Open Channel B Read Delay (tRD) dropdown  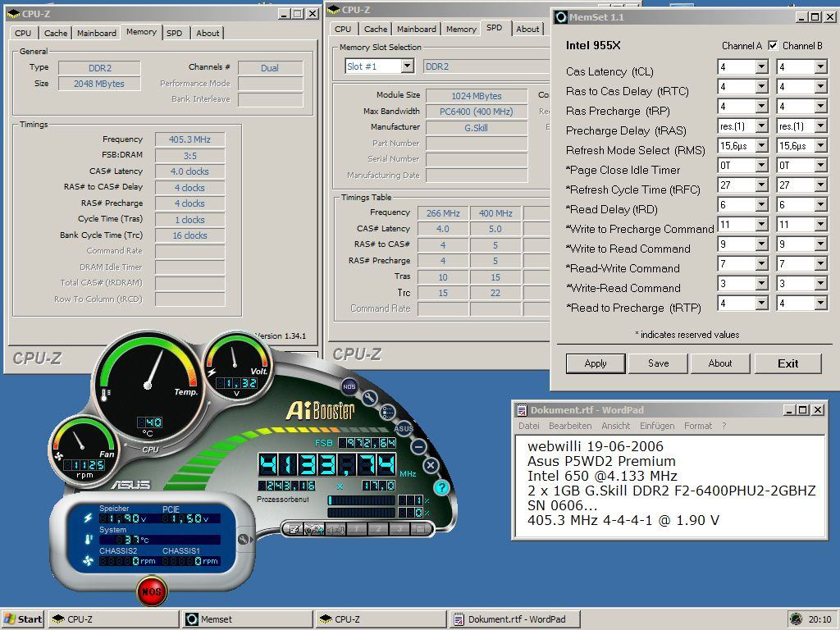pos(820,204)
